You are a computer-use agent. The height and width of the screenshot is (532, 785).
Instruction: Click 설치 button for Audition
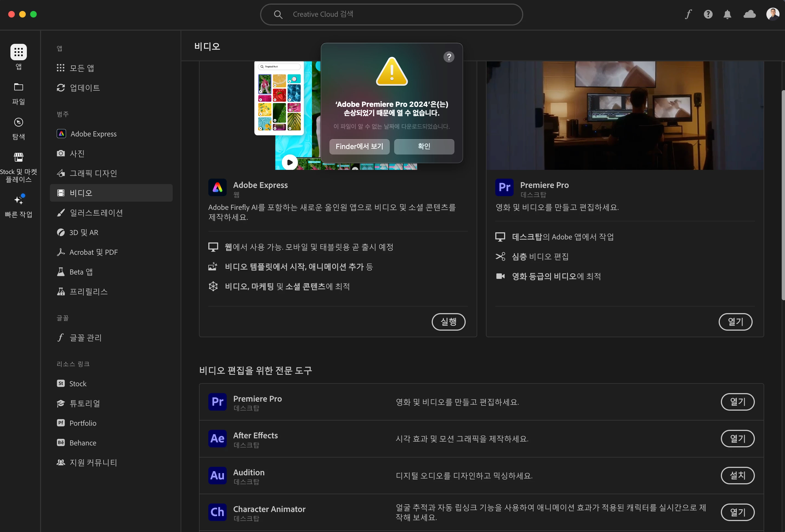click(737, 475)
